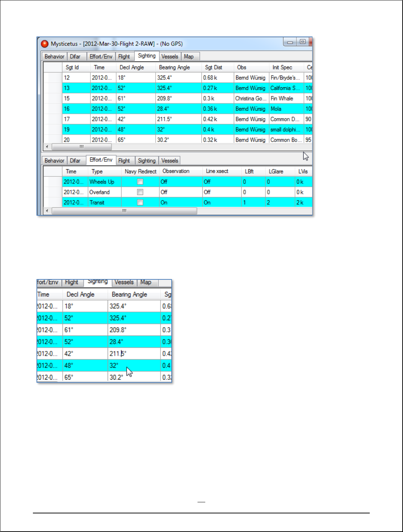
Task: Maximize the Mysticetus window
Action: coord(303,42)
